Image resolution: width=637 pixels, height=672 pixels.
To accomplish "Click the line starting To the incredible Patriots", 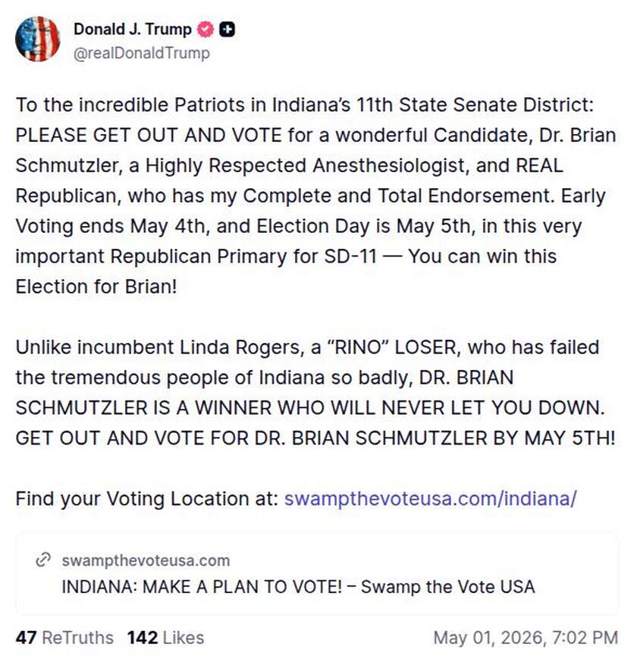I will pyautogui.click(x=305, y=105).
